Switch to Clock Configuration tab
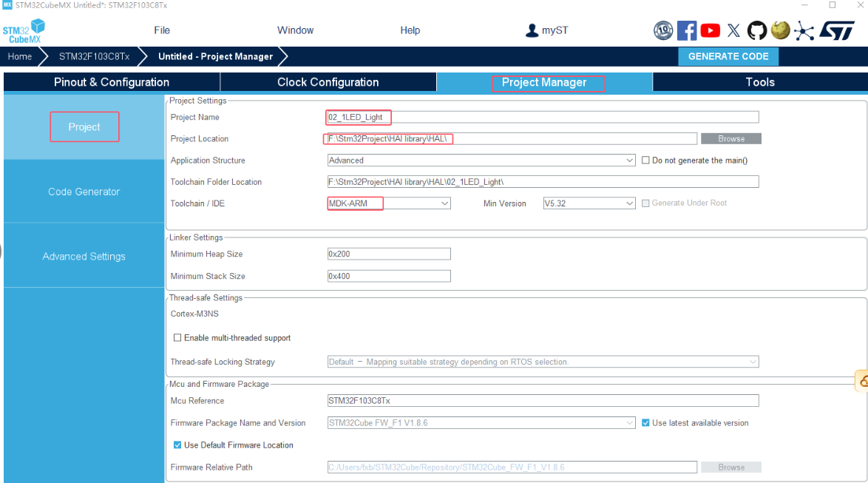 (328, 82)
